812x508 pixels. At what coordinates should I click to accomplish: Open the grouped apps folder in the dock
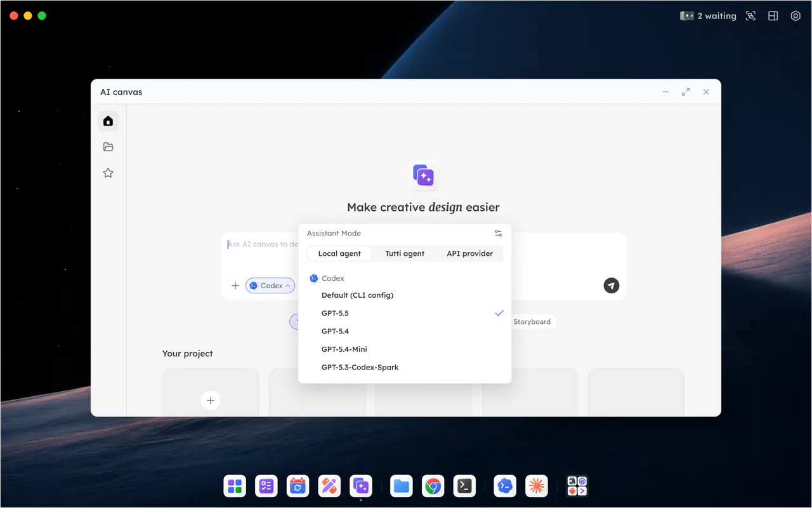(x=577, y=486)
